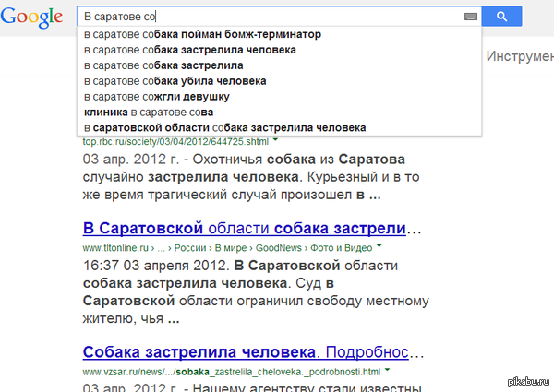Click the Google logo
Screen dimensions: 554x392
31,18
